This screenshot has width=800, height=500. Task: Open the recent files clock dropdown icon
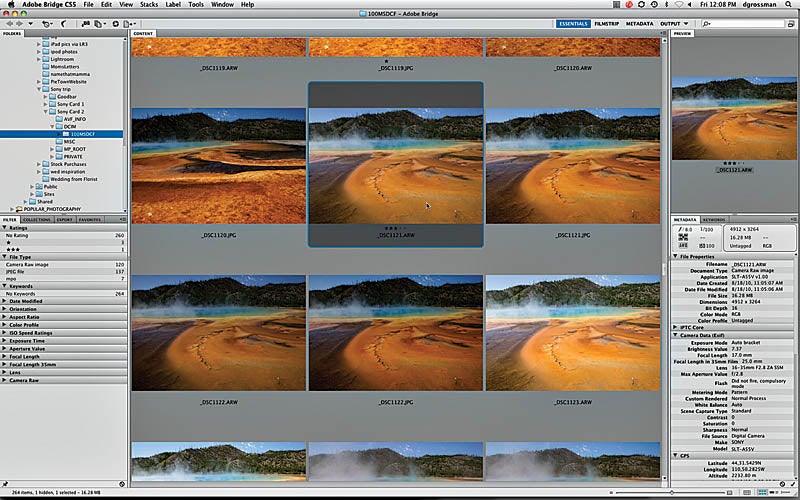pos(47,23)
